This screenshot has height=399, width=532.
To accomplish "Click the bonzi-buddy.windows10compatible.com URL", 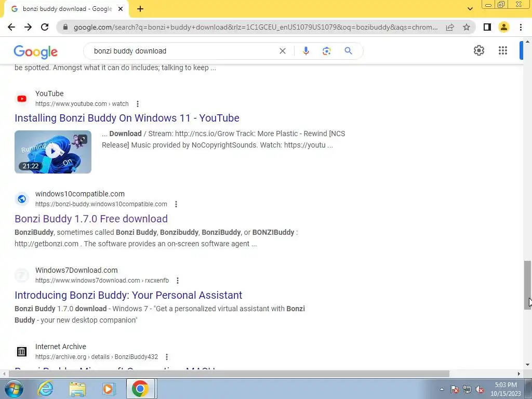I will click(x=101, y=204).
